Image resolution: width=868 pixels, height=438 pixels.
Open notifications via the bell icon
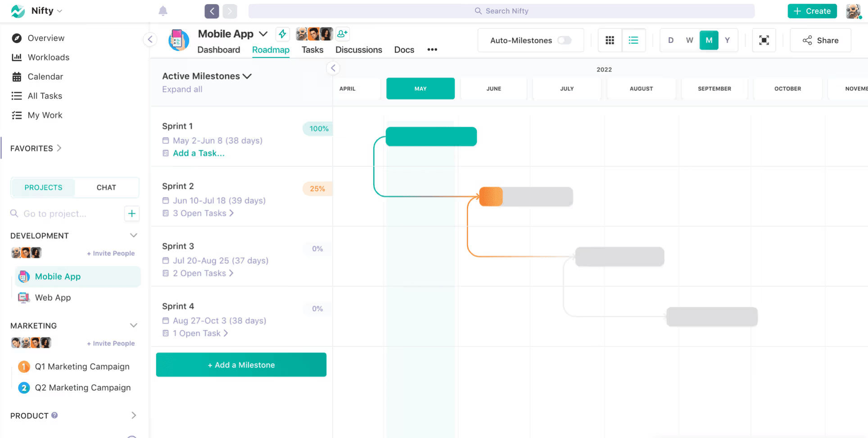coord(163,11)
